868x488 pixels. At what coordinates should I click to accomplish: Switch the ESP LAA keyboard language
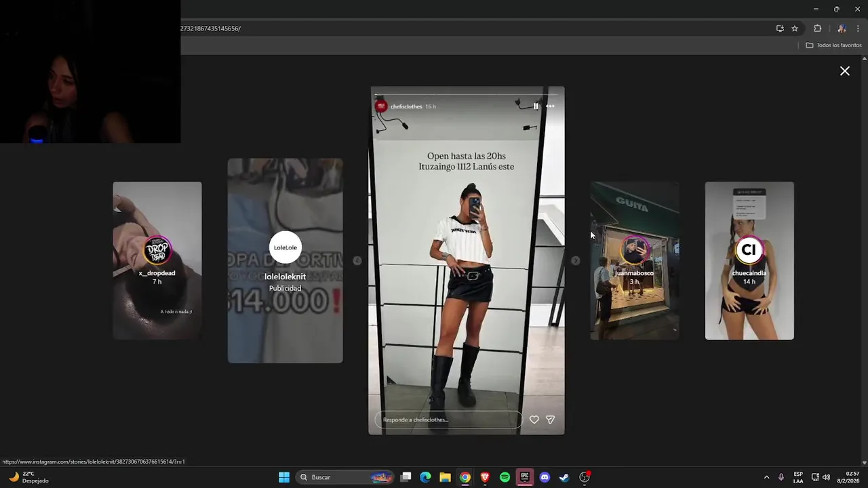798,477
